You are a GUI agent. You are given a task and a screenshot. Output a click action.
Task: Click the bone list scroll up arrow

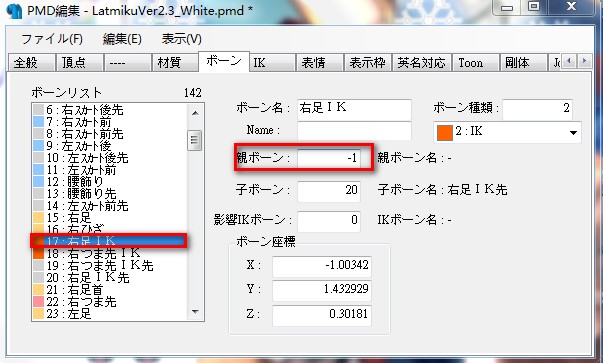(x=195, y=113)
